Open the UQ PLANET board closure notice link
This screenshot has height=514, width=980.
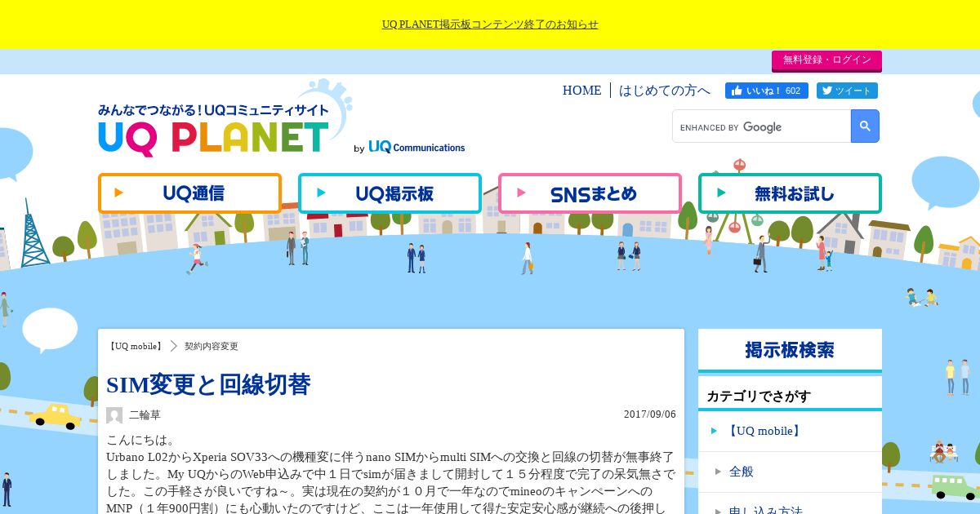[x=490, y=24]
